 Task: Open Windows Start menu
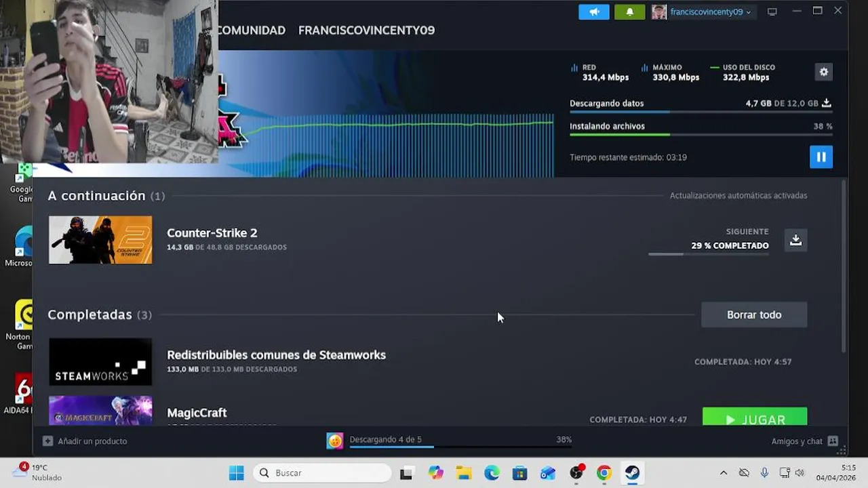point(236,473)
